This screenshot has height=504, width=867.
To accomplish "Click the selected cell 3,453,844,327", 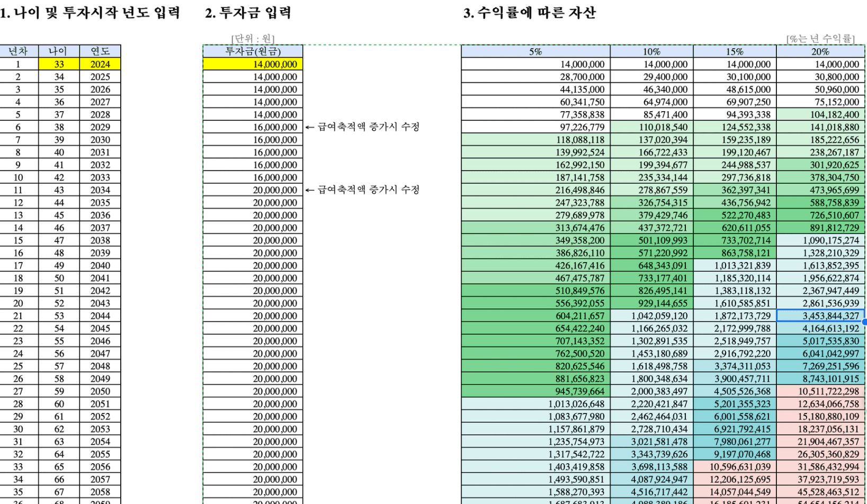I will click(x=820, y=316).
